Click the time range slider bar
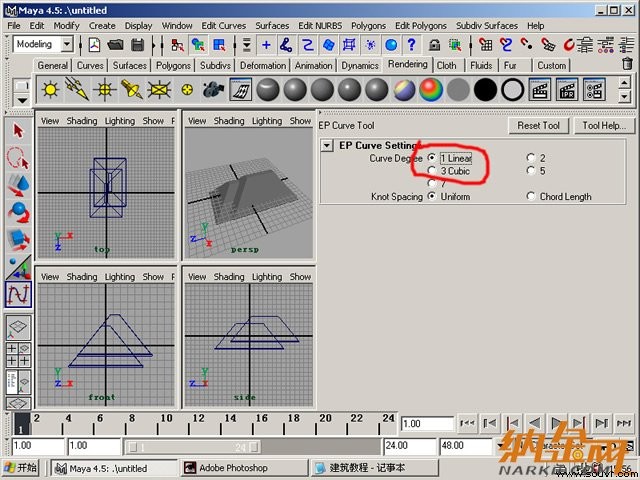640x480 pixels. (x=194, y=447)
